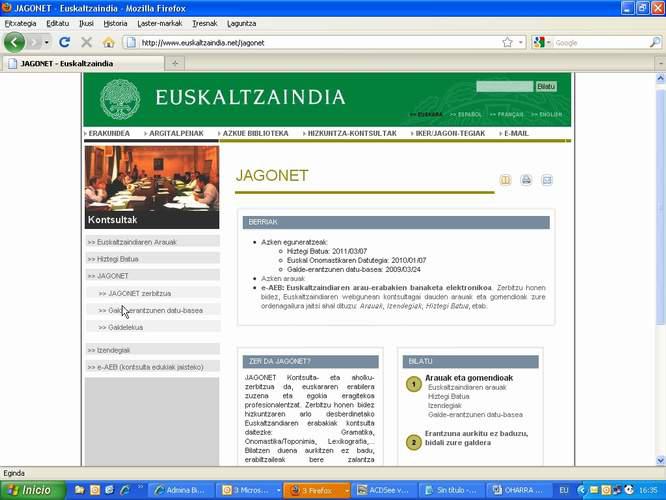Viewport: 666px width, 500px height.
Task: Open the HIZKUNTZA-KONTSULTAK navigation item
Action: click(352, 133)
